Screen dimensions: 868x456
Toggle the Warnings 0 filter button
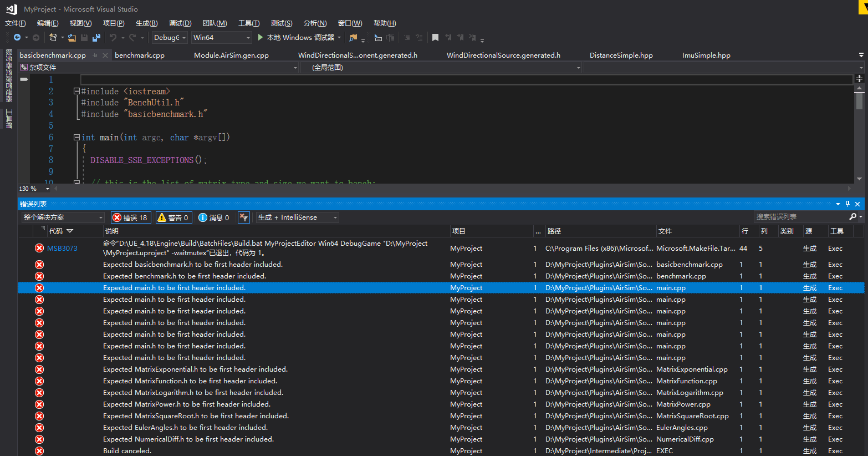(x=173, y=217)
